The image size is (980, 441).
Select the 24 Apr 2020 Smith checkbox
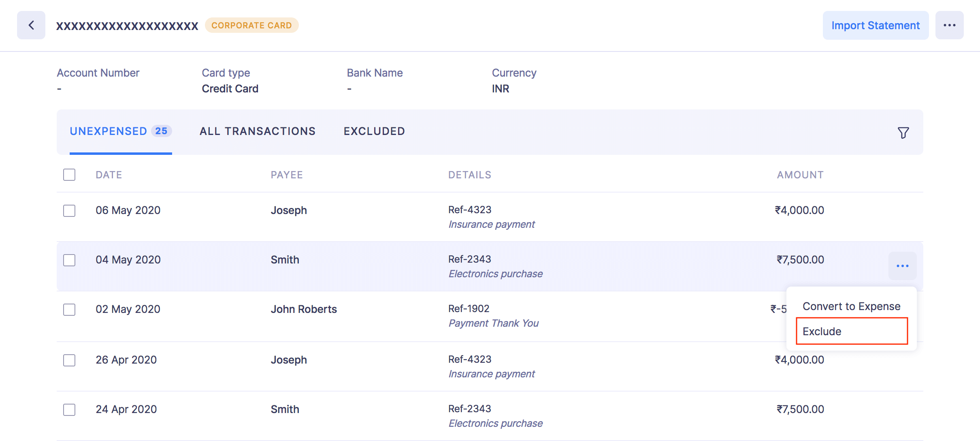click(69, 410)
